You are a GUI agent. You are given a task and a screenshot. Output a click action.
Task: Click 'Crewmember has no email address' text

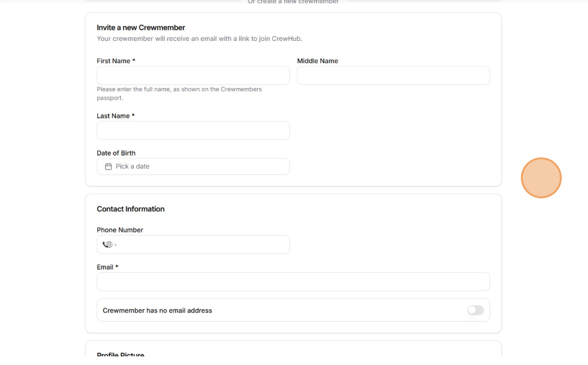157,310
